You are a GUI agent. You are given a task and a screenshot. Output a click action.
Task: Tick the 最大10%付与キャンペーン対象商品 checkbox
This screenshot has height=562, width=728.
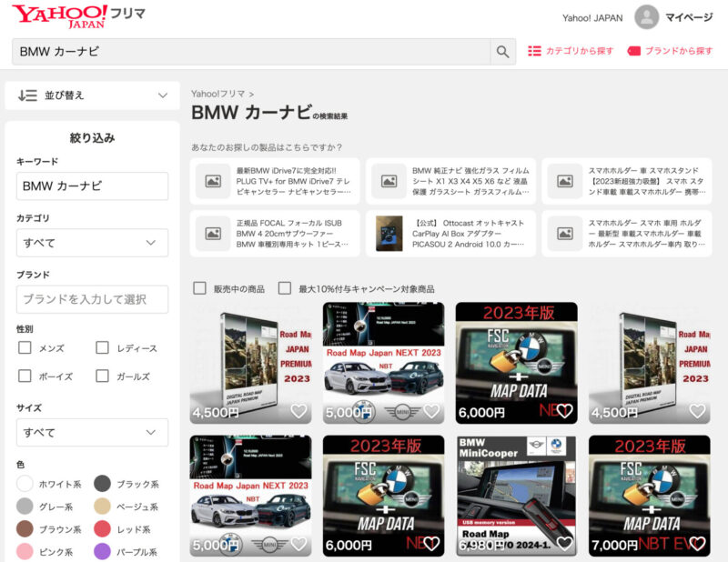click(x=285, y=288)
